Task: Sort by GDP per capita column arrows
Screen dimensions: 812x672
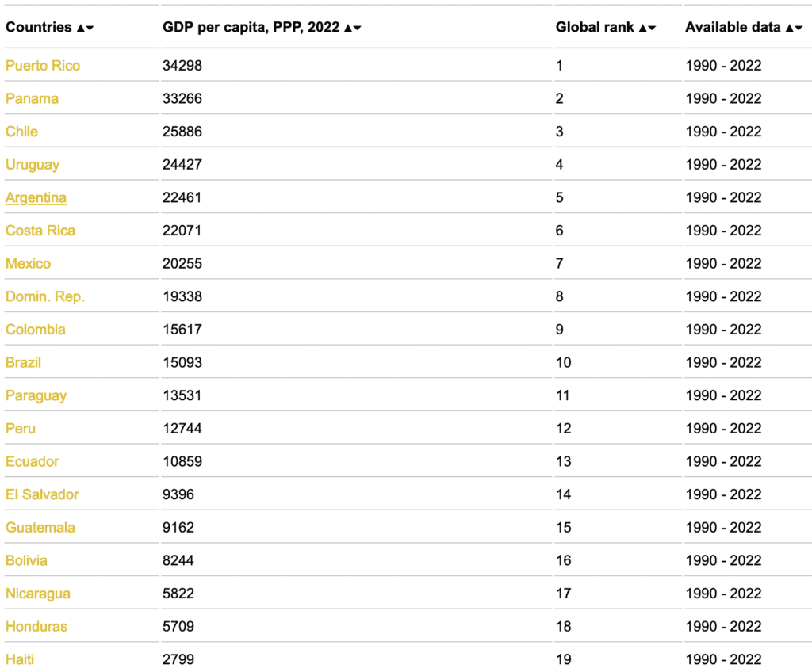Action: pos(352,28)
